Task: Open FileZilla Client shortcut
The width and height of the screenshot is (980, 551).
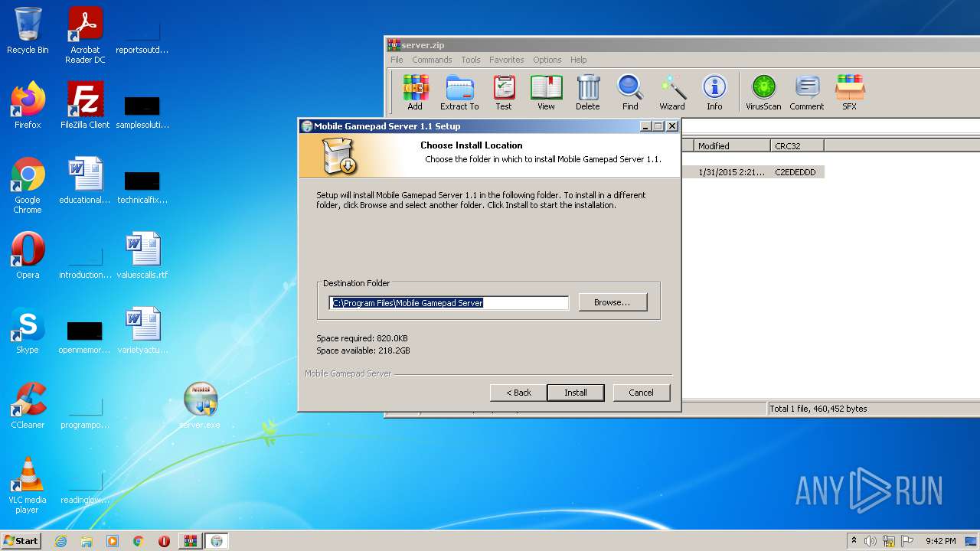Action: click(x=85, y=106)
